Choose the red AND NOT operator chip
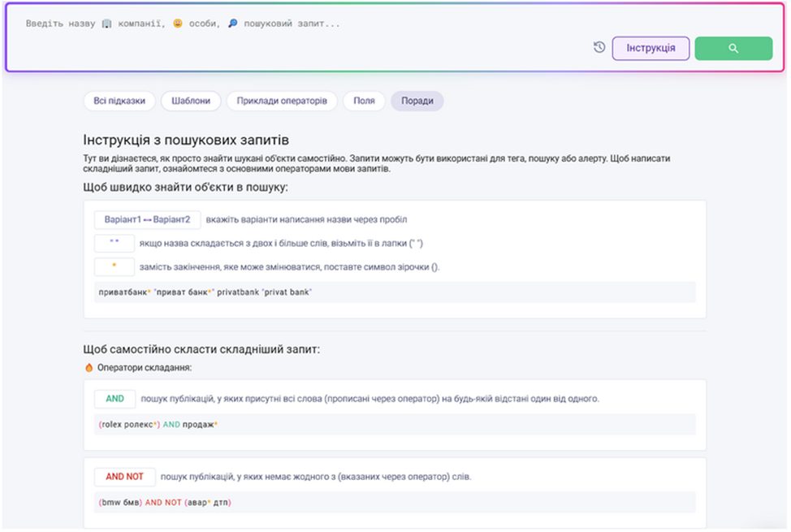This screenshot has height=532, width=791. click(124, 477)
